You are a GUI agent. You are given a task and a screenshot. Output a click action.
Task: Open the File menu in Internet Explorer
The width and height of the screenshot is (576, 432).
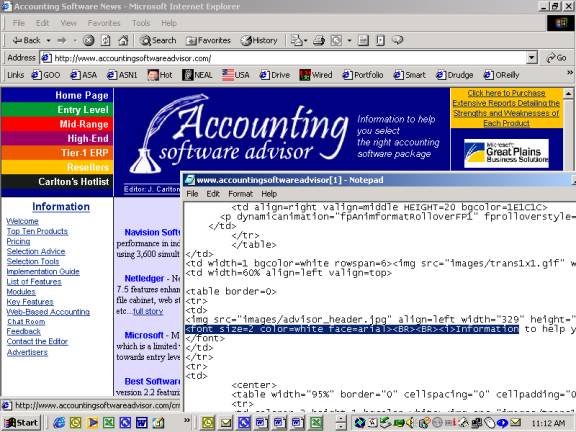pos(18,23)
